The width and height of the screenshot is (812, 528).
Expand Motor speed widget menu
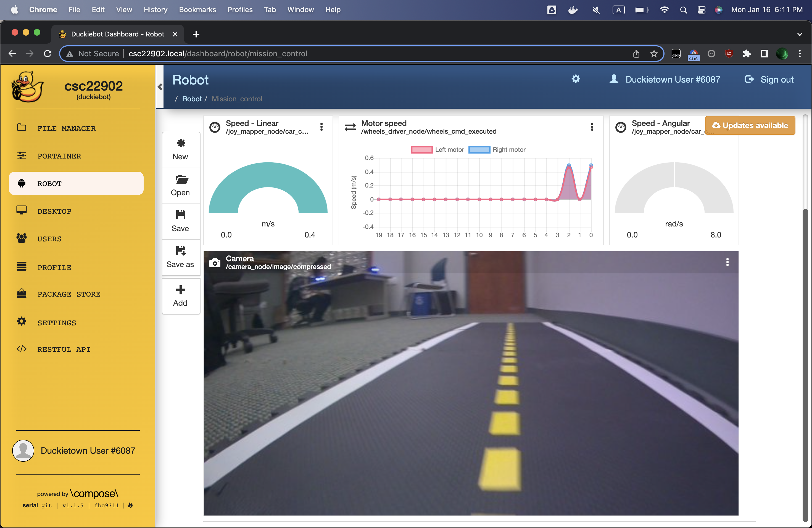591,127
